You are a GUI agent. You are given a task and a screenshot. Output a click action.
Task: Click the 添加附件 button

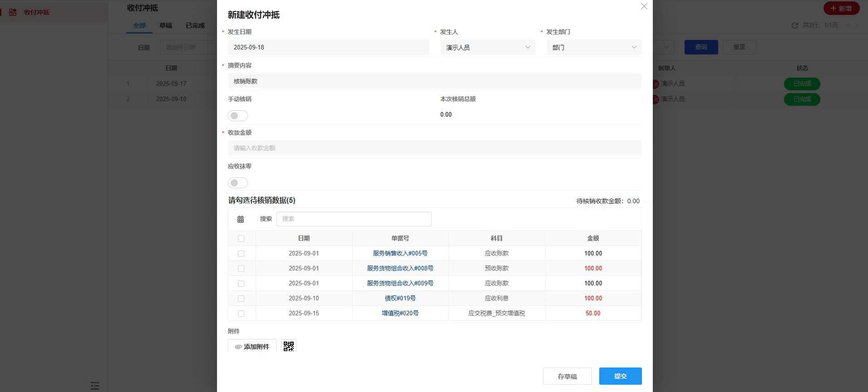click(x=252, y=346)
